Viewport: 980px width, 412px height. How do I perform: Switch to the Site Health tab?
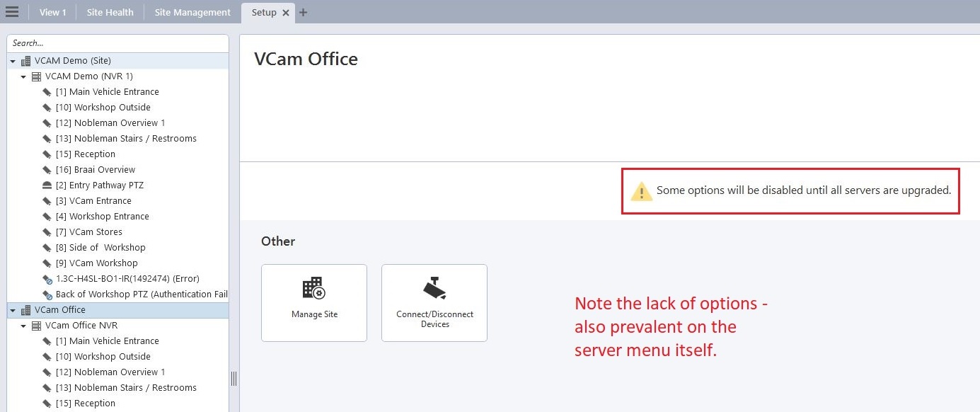110,12
